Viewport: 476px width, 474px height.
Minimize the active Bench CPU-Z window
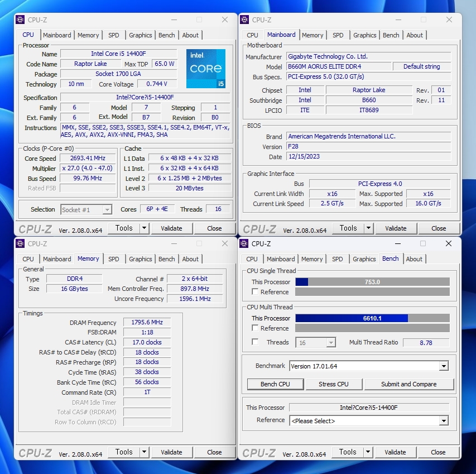pos(398,243)
